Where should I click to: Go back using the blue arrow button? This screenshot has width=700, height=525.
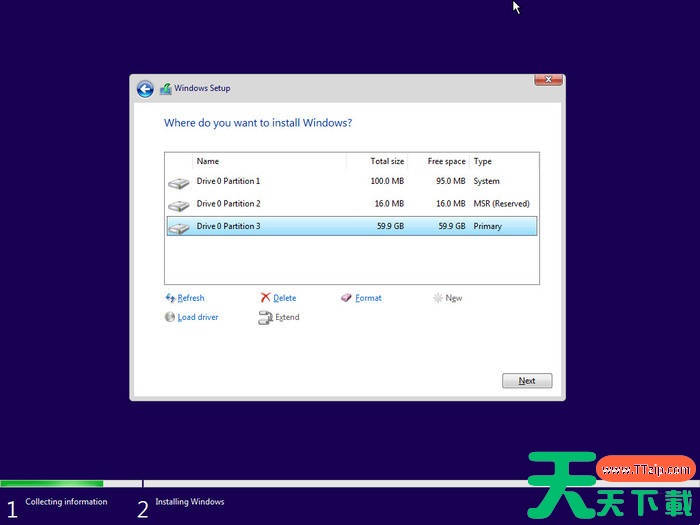click(145, 89)
